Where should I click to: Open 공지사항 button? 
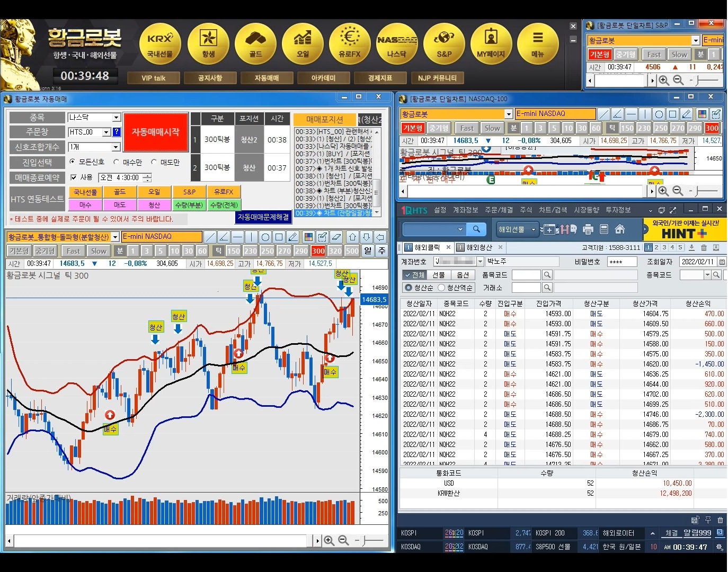click(x=210, y=78)
